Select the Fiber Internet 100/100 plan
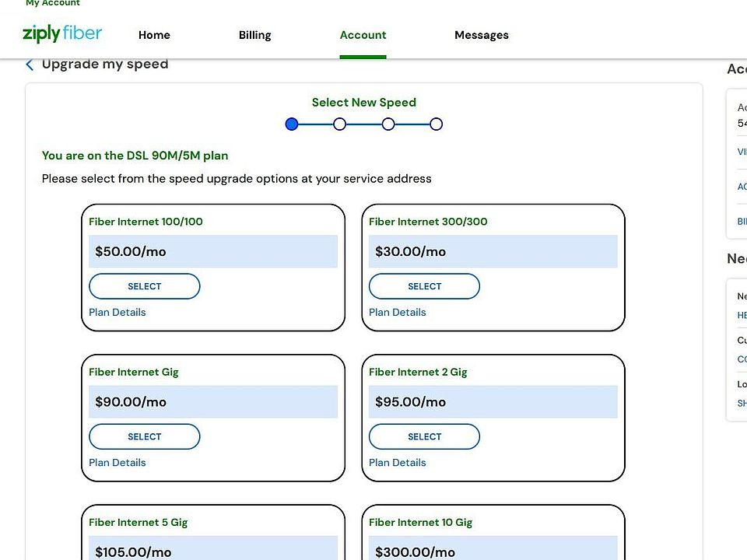747x560 pixels. (x=145, y=286)
